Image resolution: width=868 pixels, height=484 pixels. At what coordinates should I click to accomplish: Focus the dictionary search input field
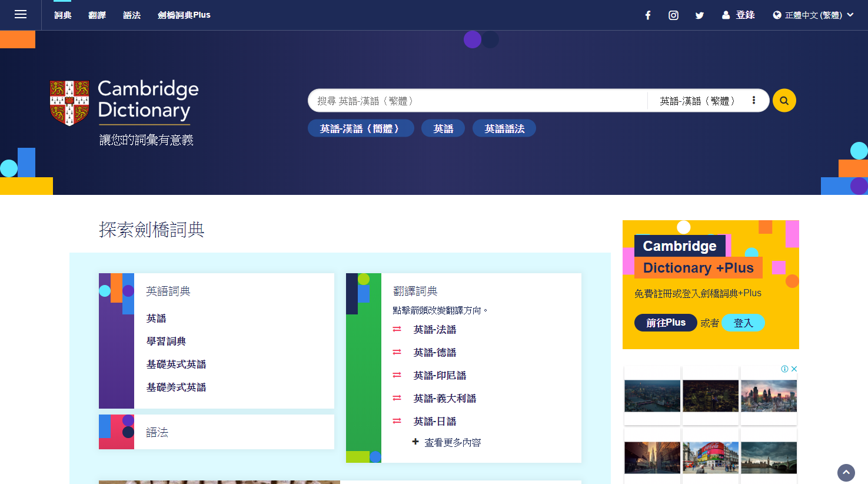click(478, 101)
